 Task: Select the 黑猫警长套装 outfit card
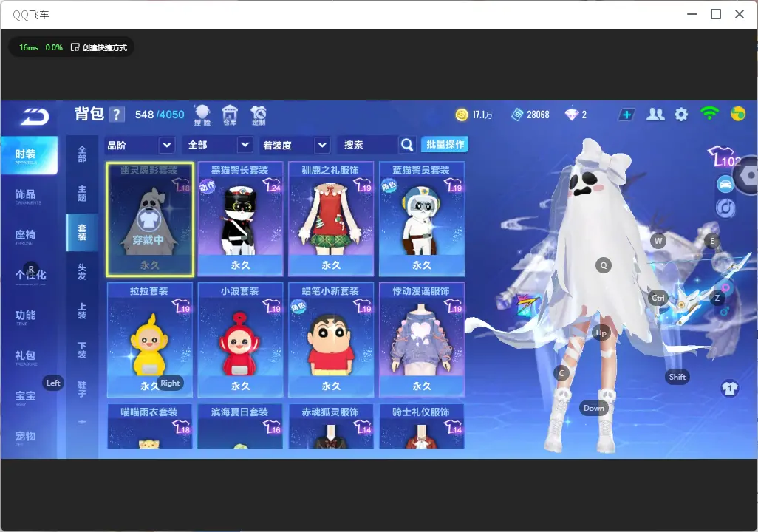click(240, 219)
